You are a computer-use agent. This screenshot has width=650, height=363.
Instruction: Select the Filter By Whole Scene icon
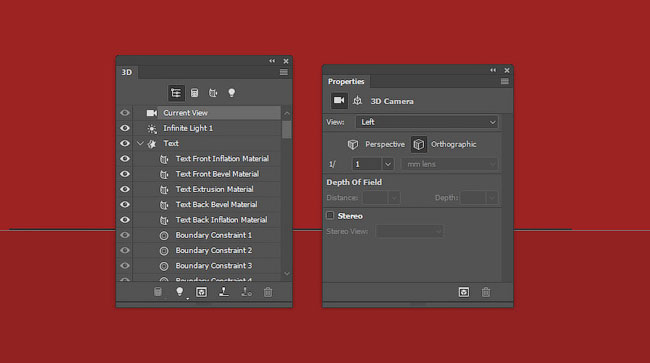point(176,93)
